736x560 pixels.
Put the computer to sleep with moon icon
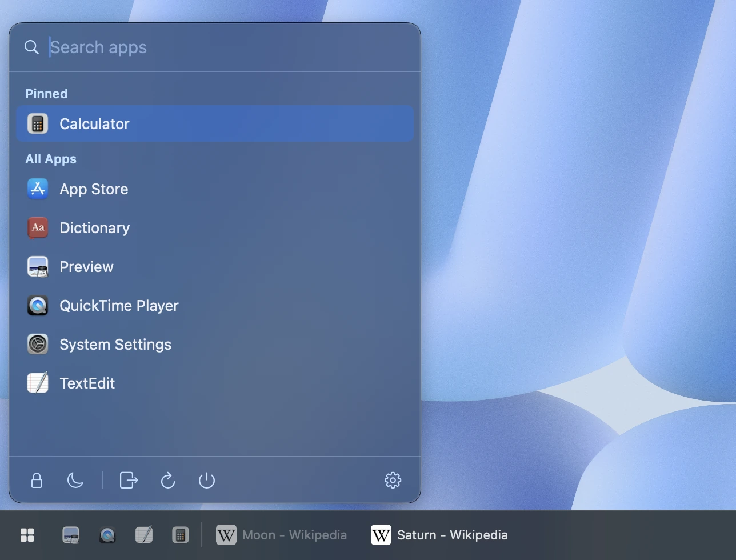pyautogui.click(x=75, y=480)
